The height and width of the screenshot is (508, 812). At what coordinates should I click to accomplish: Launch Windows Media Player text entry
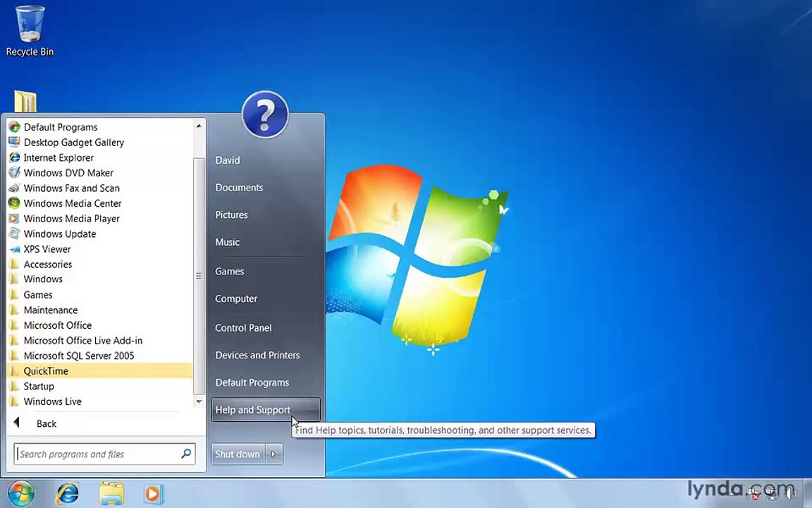pos(71,219)
